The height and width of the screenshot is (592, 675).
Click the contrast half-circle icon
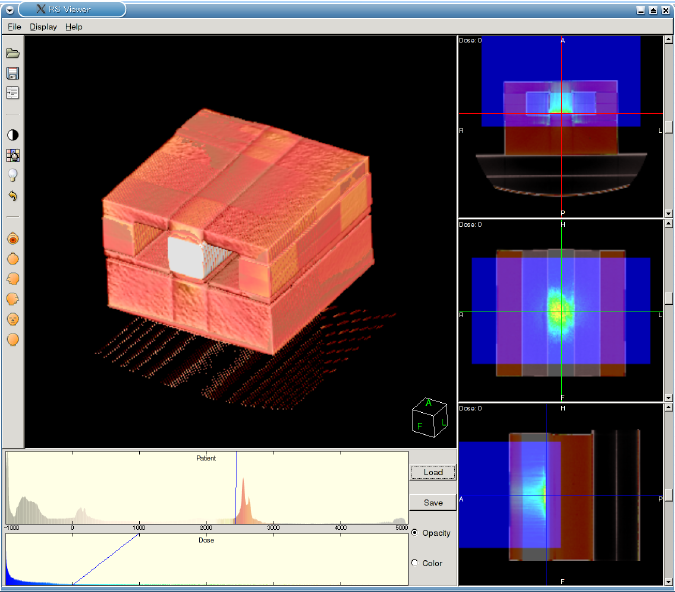tap(13, 135)
